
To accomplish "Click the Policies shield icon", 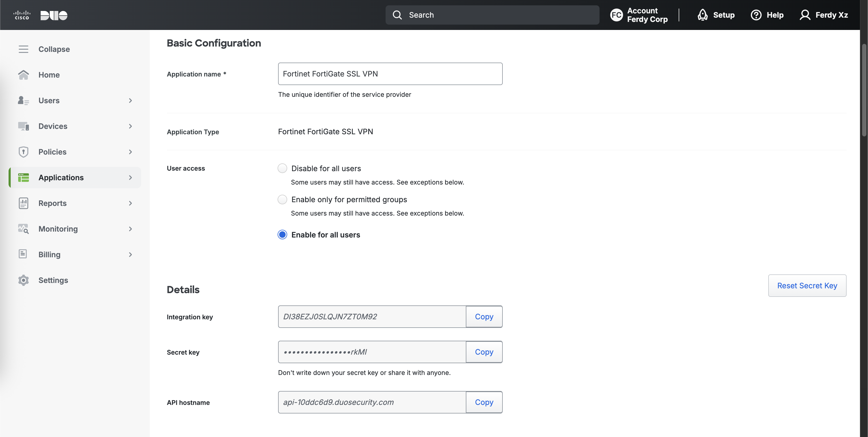I will pos(23,152).
